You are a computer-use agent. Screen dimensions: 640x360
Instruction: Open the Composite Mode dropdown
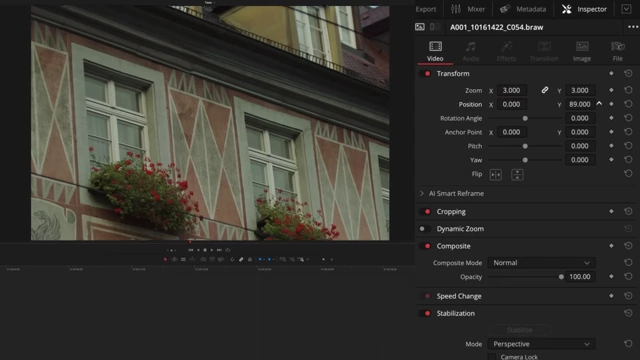pos(541,262)
